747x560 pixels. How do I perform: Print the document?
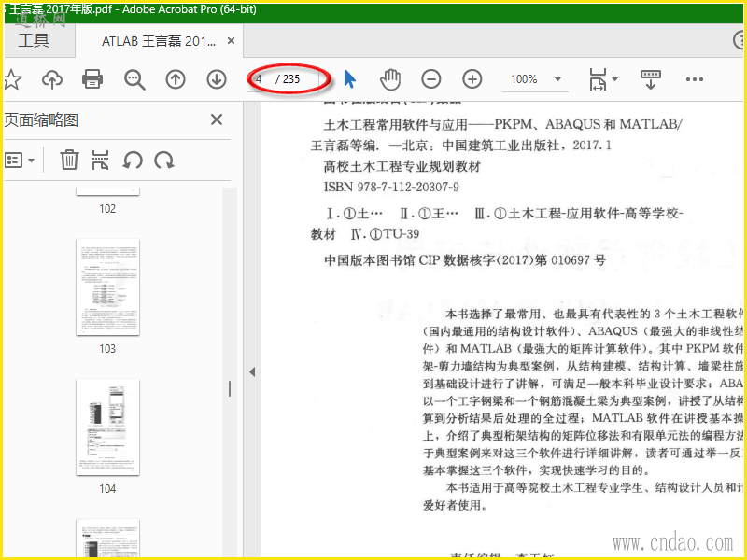click(x=92, y=79)
